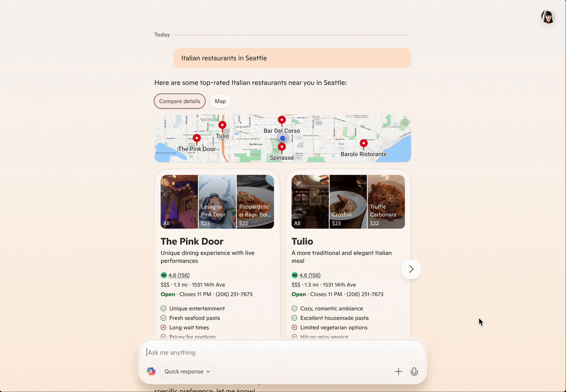Switch to the Map tab
566x392 pixels.
(220, 101)
